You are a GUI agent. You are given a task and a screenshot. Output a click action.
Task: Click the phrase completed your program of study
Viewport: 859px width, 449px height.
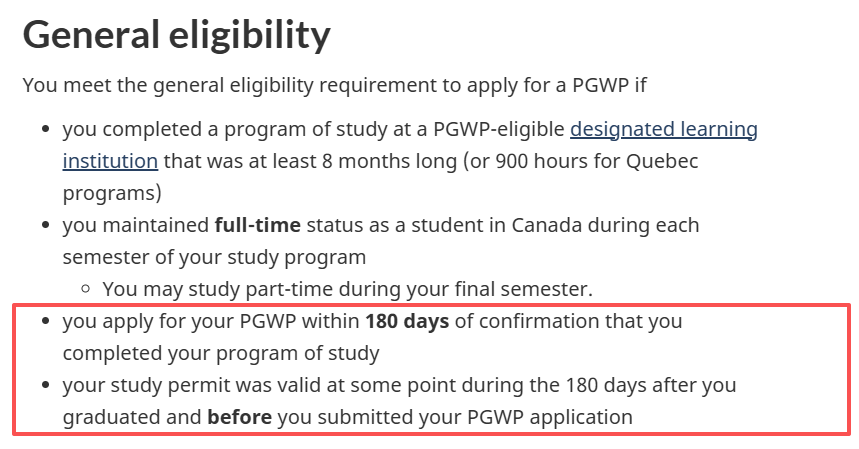(221, 353)
